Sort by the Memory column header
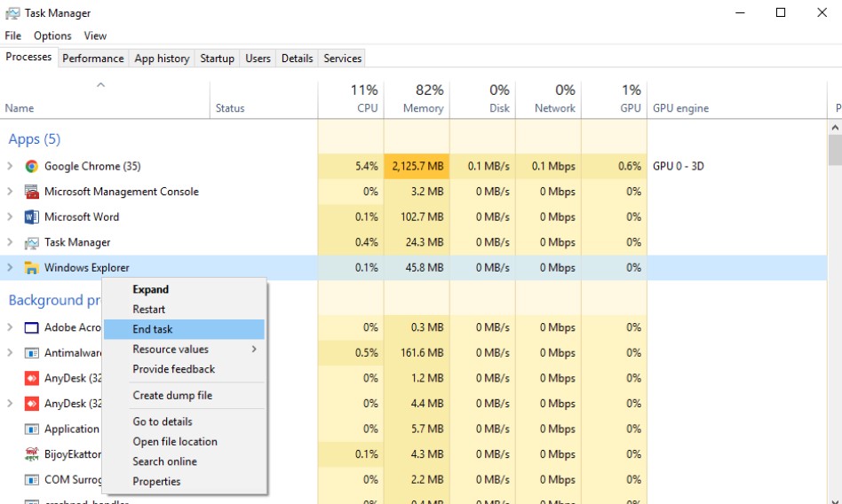Screen dimensions: 842x504 point(417,100)
